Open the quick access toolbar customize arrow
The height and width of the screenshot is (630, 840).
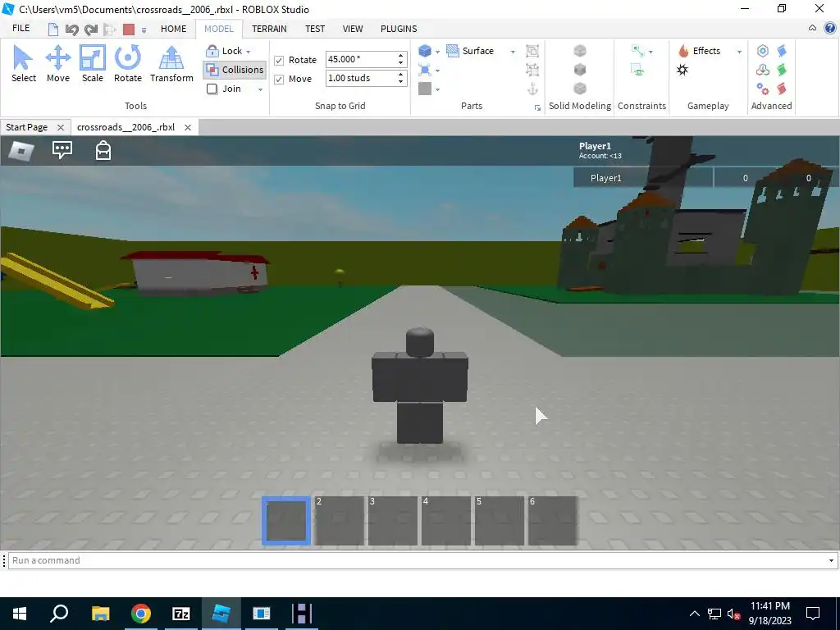(144, 30)
